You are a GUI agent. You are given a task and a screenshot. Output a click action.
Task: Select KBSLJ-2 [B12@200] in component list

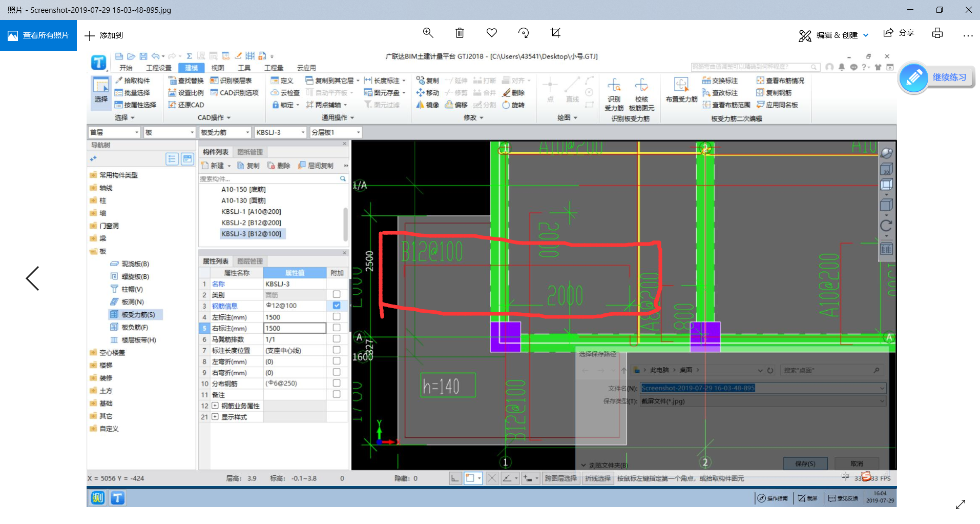point(251,223)
